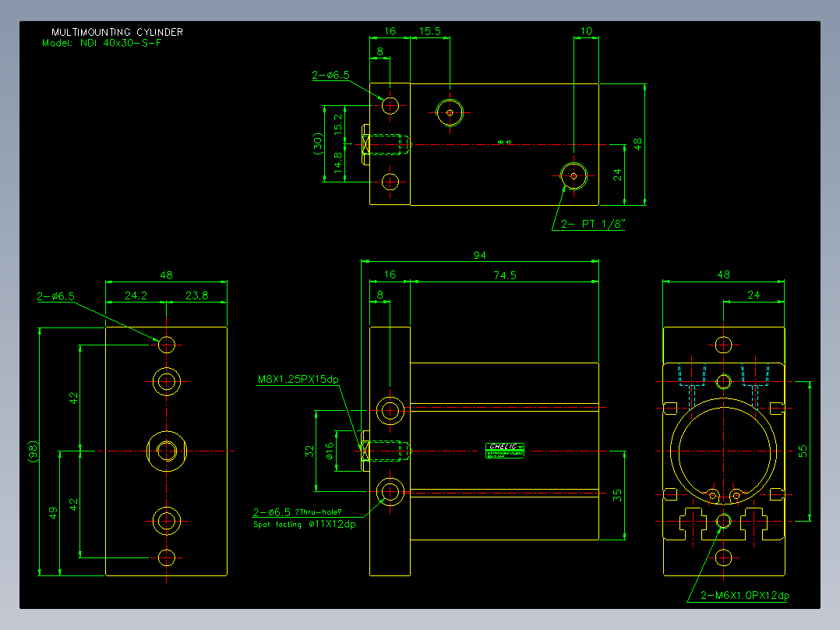Click the "23.8" dimension value
Image resolution: width=840 pixels, height=630 pixels.
[196, 296]
